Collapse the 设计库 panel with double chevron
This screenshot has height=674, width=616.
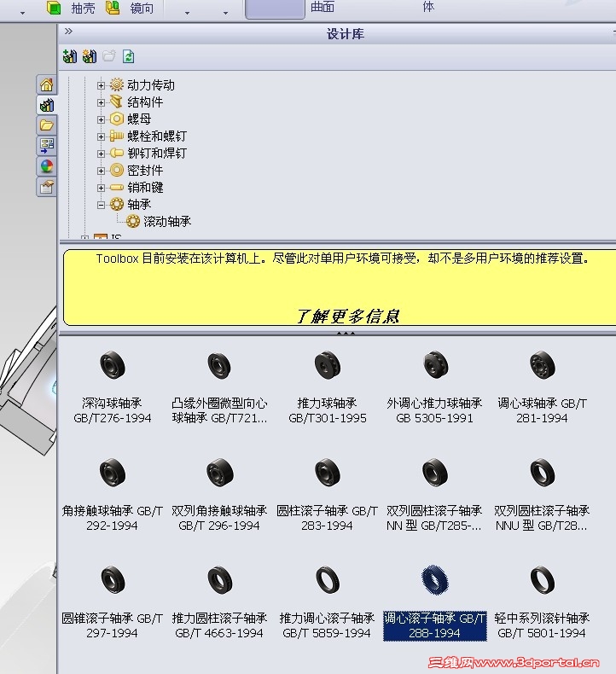pyautogui.click(x=68, y=31)
